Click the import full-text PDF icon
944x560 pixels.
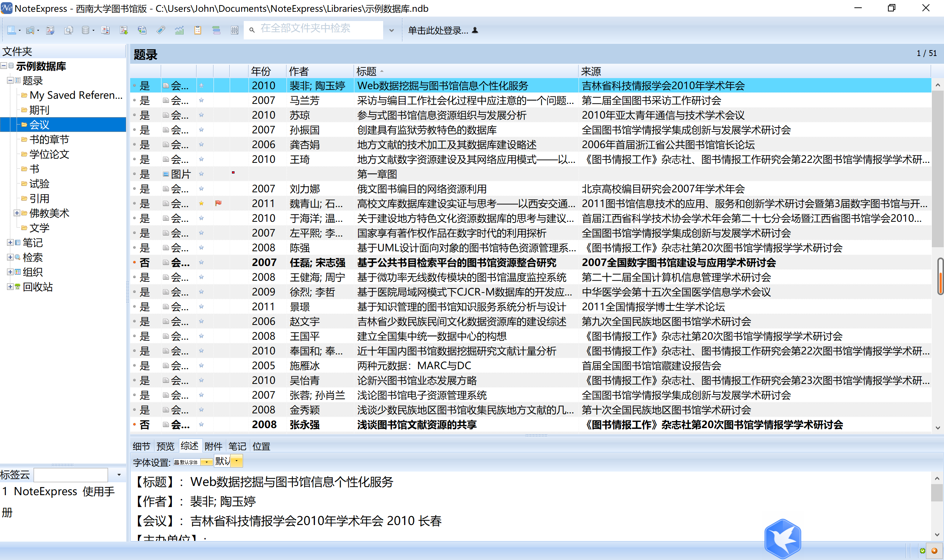click(50, 30)
